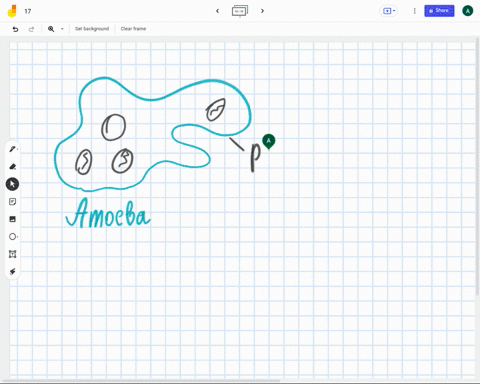Add a sticky note
The image size is (480, 384).
click(x=13, y=202)
